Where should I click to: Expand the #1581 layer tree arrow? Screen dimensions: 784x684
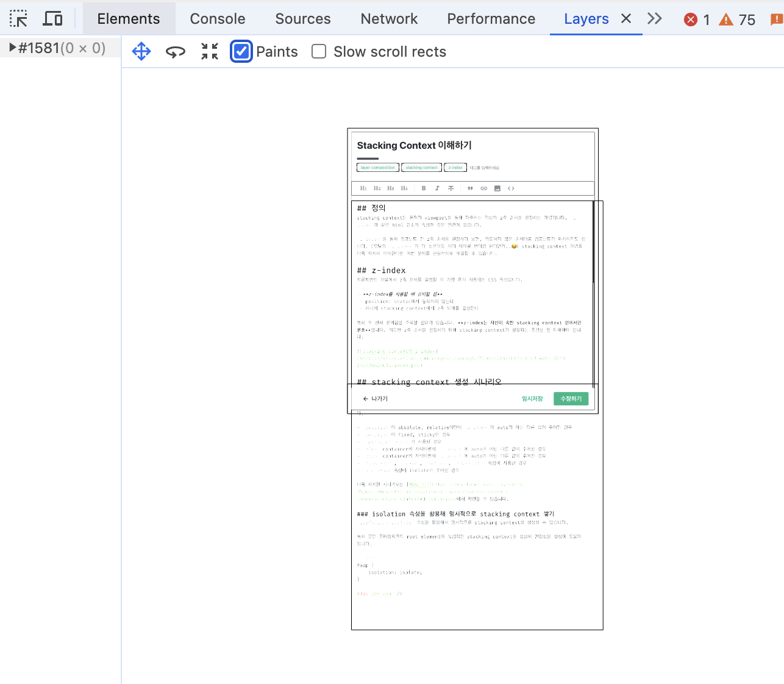tap(12, 48)
